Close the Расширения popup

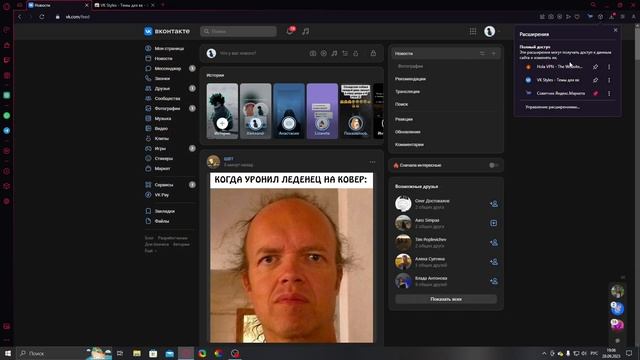point(616,30)
